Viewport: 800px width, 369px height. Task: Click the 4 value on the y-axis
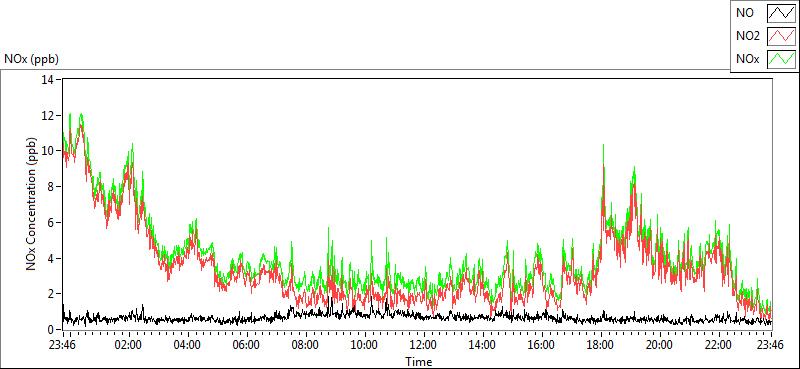click(52, 258)
